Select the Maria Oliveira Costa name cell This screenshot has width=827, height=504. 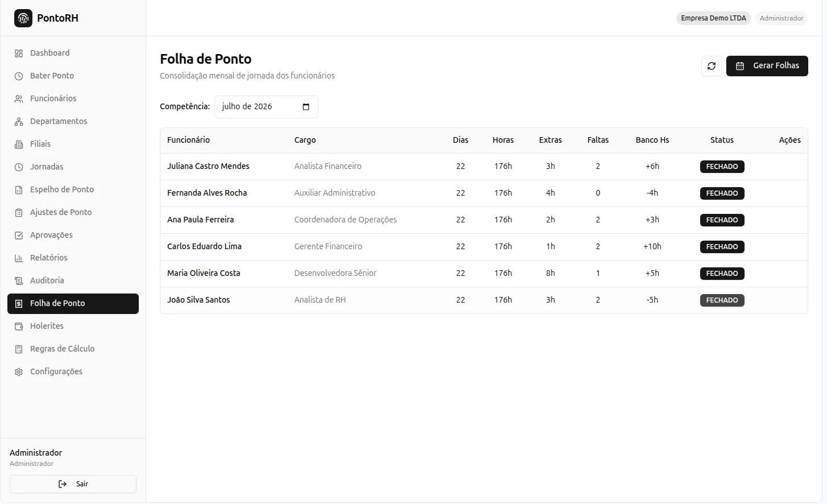point(204,273)
